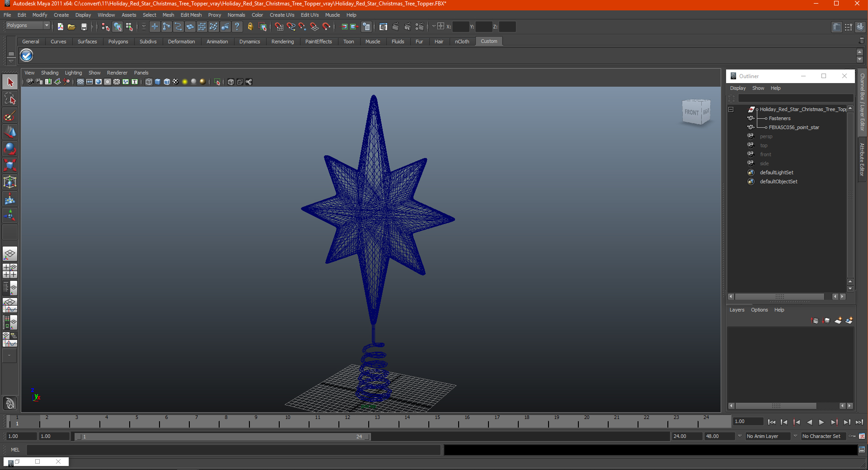
Task: Toggle snap to grids magnet icon
Action: click(279, 27)
